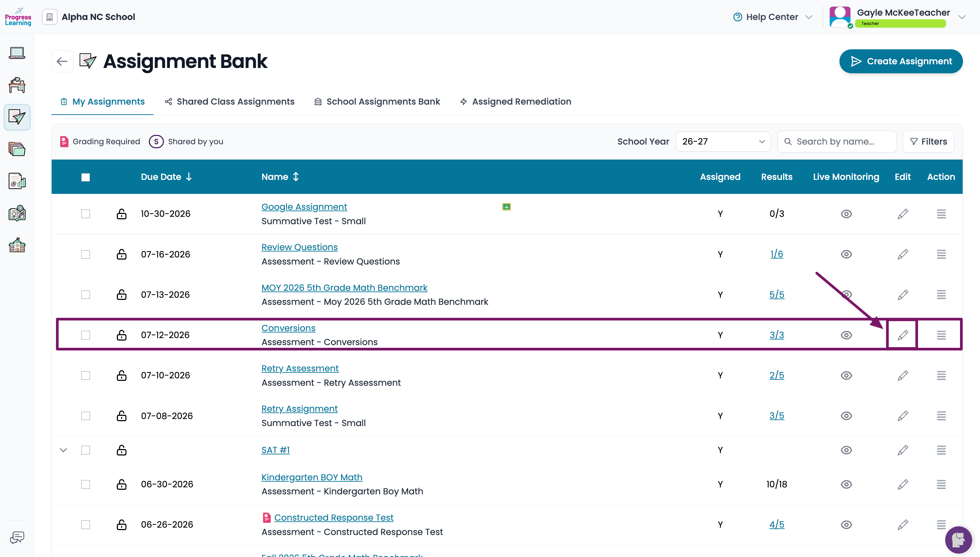This screenshot has width=980, height=557.
Task: Switch to Shared Class Assignments tab
Action: [230, 101]
